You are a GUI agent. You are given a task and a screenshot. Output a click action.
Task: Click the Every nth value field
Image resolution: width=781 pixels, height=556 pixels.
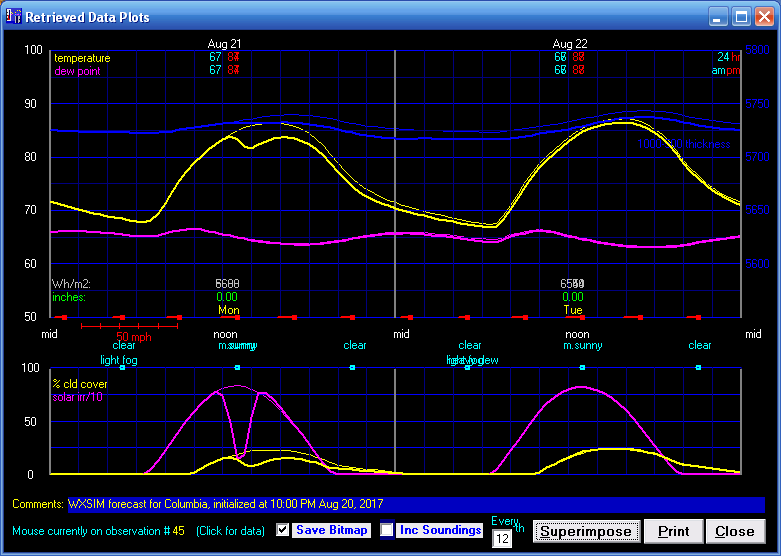pyautogui.click(x=501, y=539)
